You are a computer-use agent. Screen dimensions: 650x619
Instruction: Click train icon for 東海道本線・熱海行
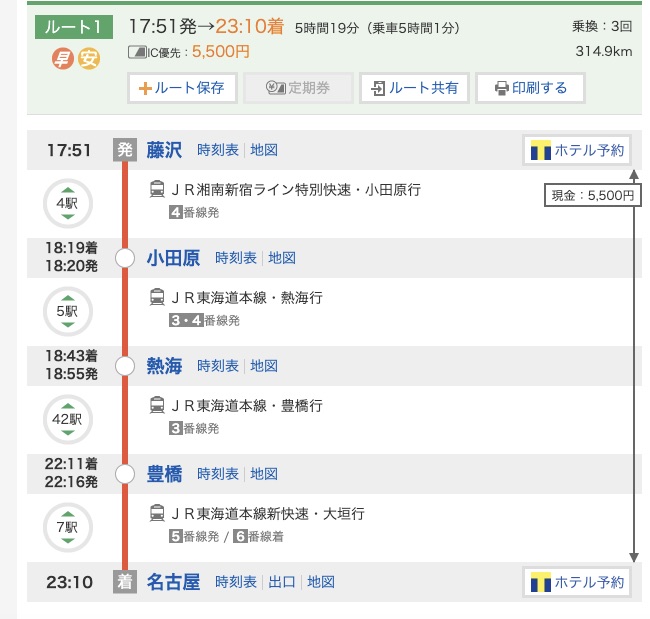157,297
